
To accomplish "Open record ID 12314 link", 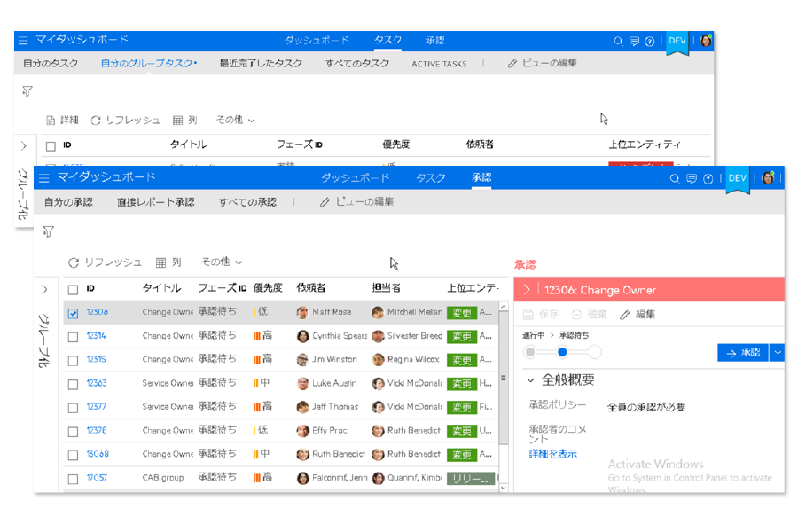I will click(96, 335).
